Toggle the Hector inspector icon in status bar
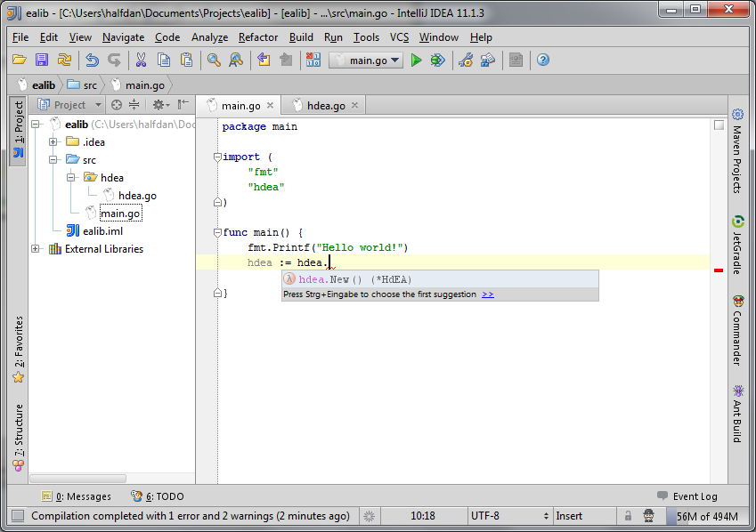Image resolution: width=756 pixels, height=532 pixels. (650, 516)
